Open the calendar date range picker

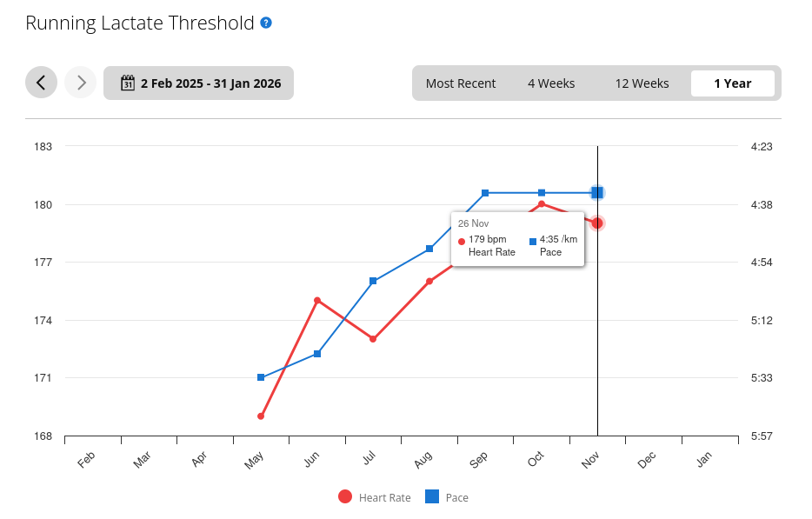(198, 83)
